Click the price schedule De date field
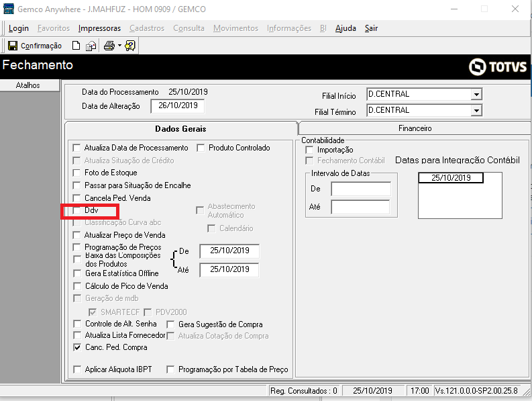This screenshot has width=532, height=401. pos(229,251)
